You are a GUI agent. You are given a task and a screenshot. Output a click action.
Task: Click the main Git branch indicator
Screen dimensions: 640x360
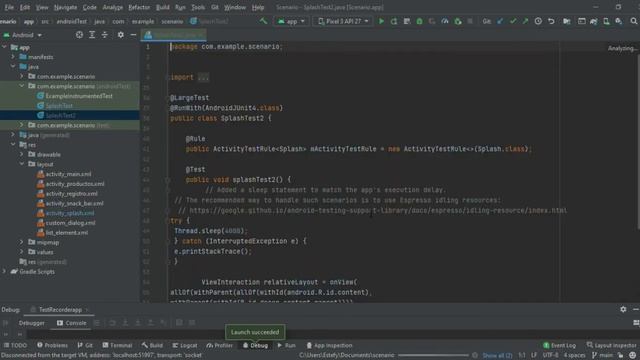602,355
